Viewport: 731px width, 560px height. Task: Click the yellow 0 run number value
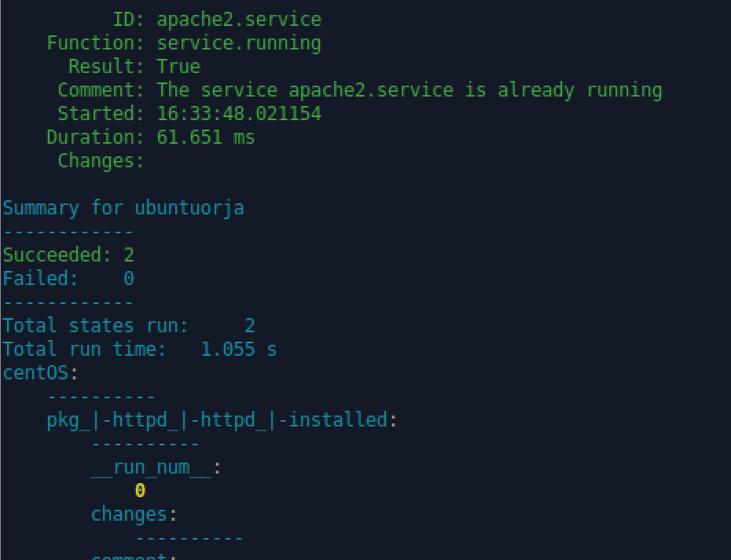pos(140,491)
